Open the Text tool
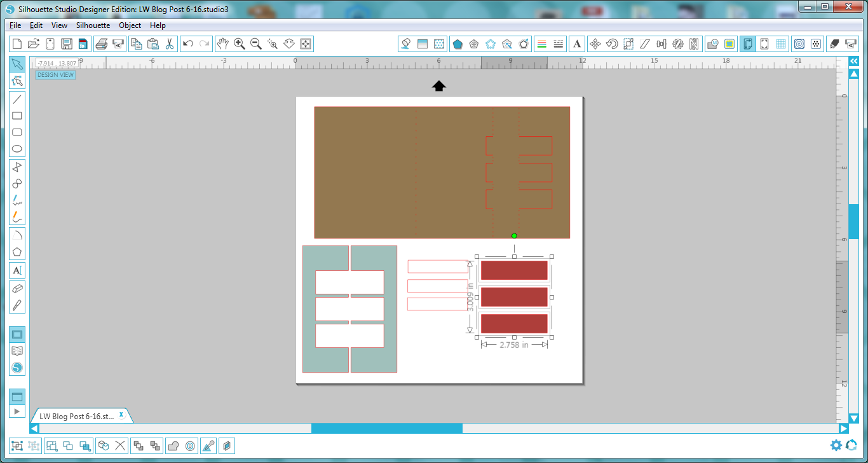Viewport: 868px width, 463px height. point(17,270)
